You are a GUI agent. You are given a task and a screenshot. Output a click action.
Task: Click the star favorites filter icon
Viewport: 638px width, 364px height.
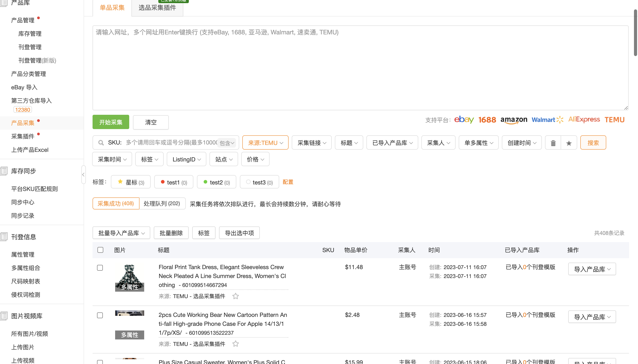pos(569,143)
